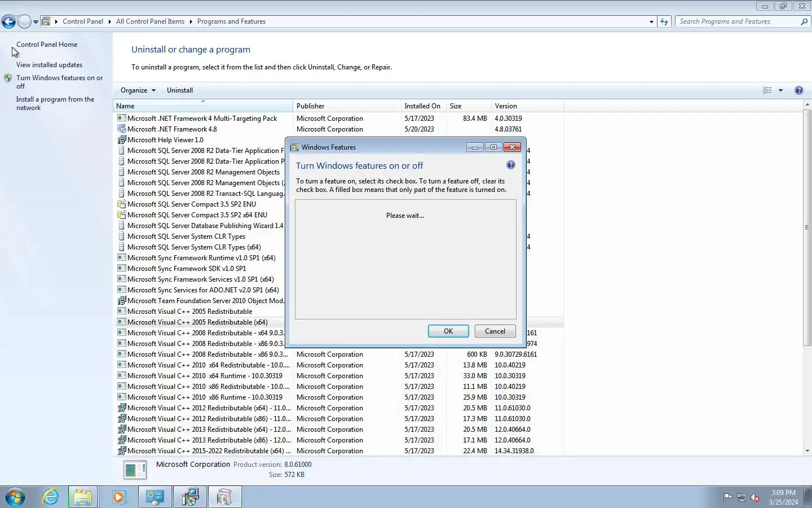Open the recent pages dropdown arrow
Screen dimensions: 812x508
36,22
